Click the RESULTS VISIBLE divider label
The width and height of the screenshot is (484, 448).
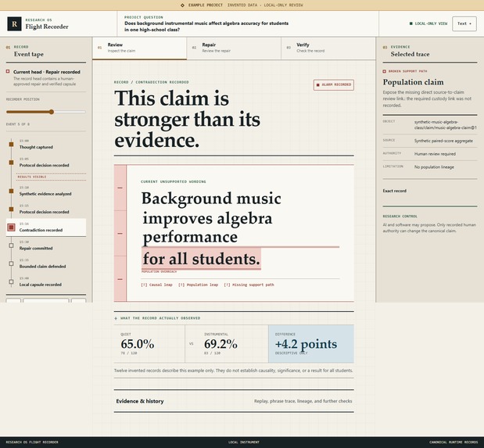[32, 177]
